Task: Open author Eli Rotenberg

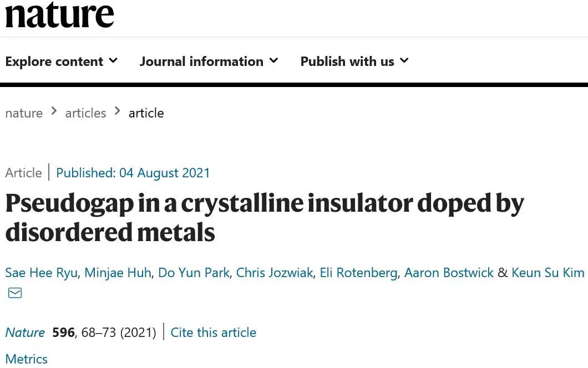Action: point(358,273)
